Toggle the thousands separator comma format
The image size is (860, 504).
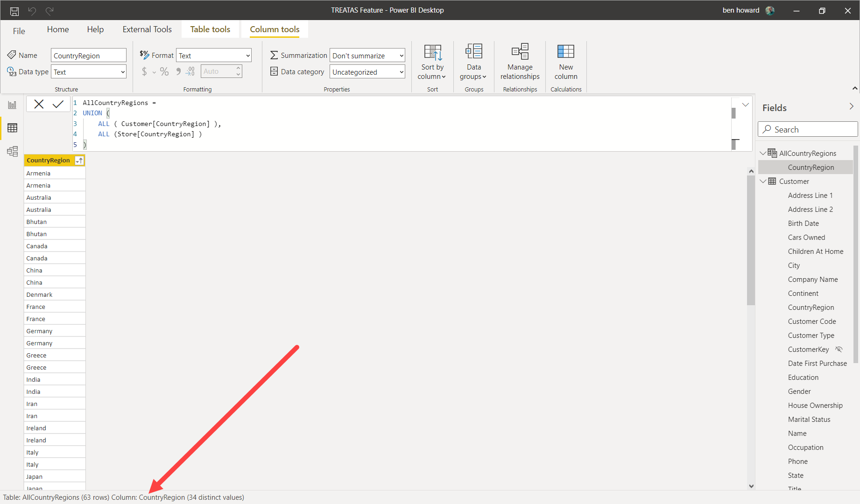[178, 71]
